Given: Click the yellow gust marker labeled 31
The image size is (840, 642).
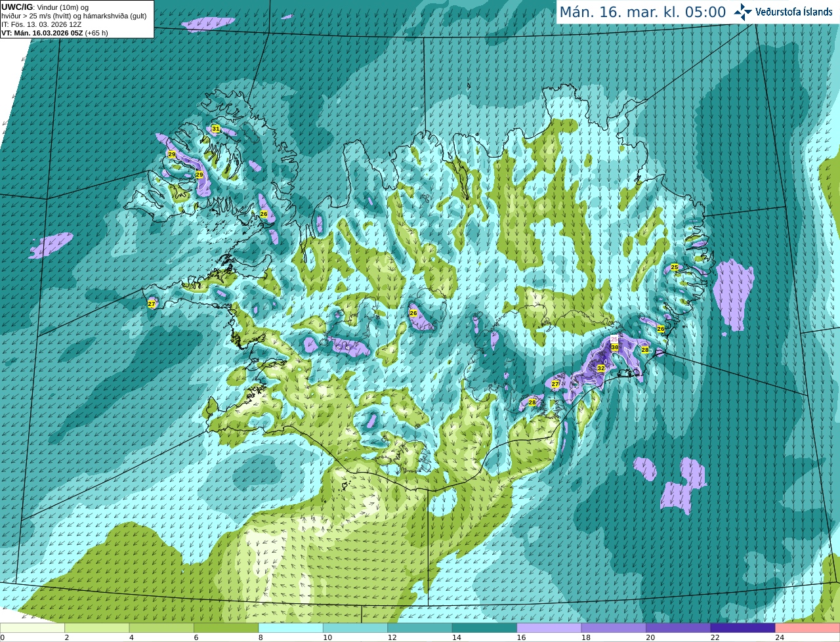Looking at the screenshot, I should click(215, 129).
